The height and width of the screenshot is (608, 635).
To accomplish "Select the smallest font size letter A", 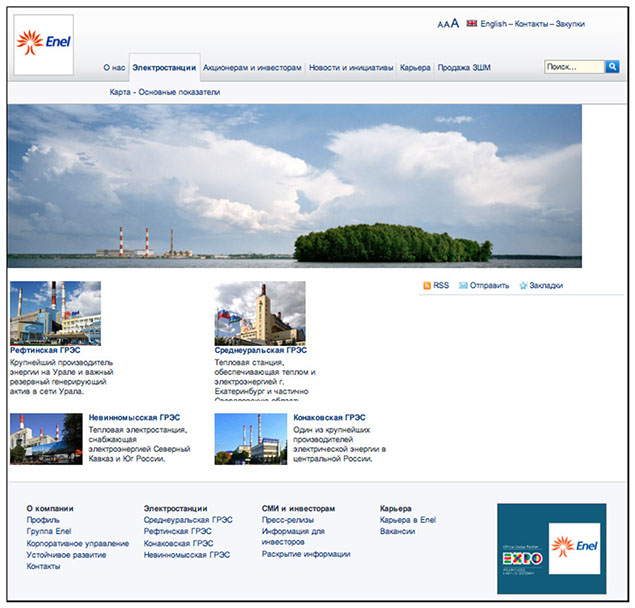I will point(440,24).
